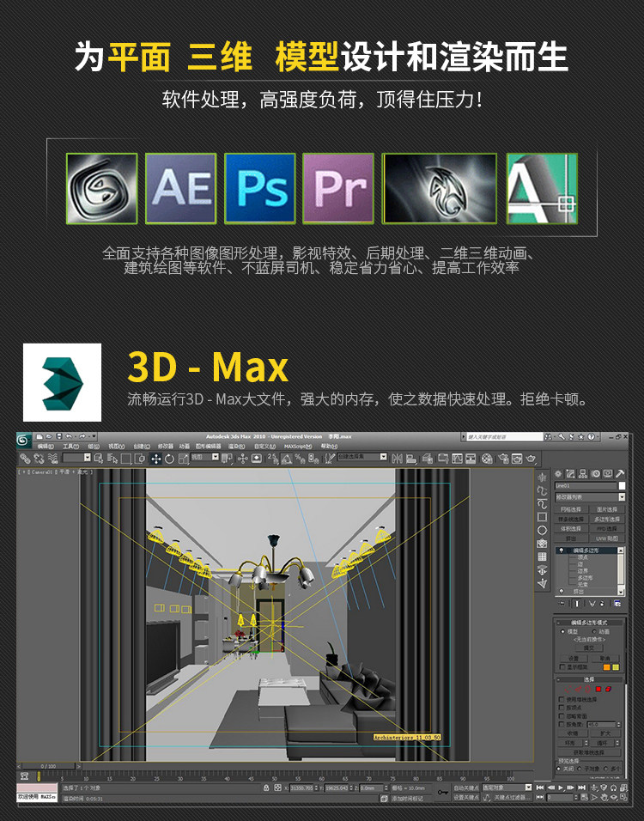The image size is (644, 821).
Task: Open the Utilities hammer tab
Action: 620,473
